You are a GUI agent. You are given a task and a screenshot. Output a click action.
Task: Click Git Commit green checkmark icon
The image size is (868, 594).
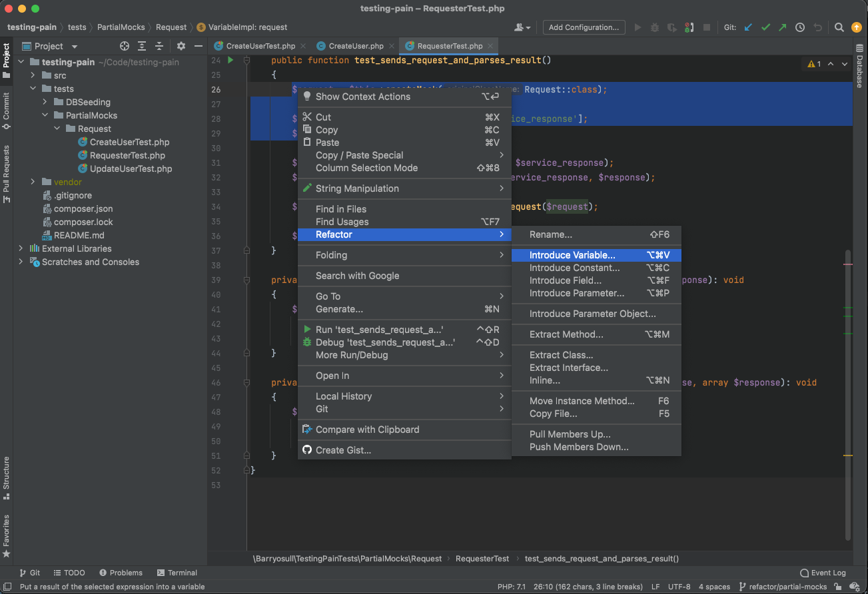tap(765, 27)
